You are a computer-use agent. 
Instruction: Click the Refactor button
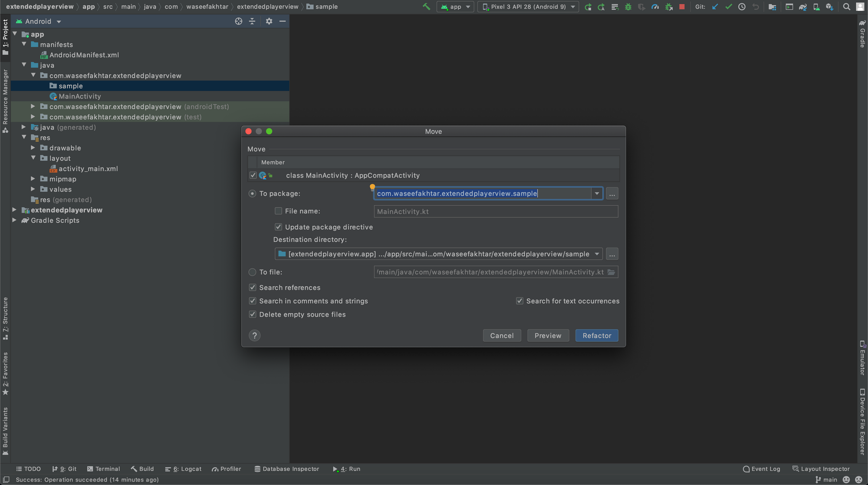[x=596, y=336]
